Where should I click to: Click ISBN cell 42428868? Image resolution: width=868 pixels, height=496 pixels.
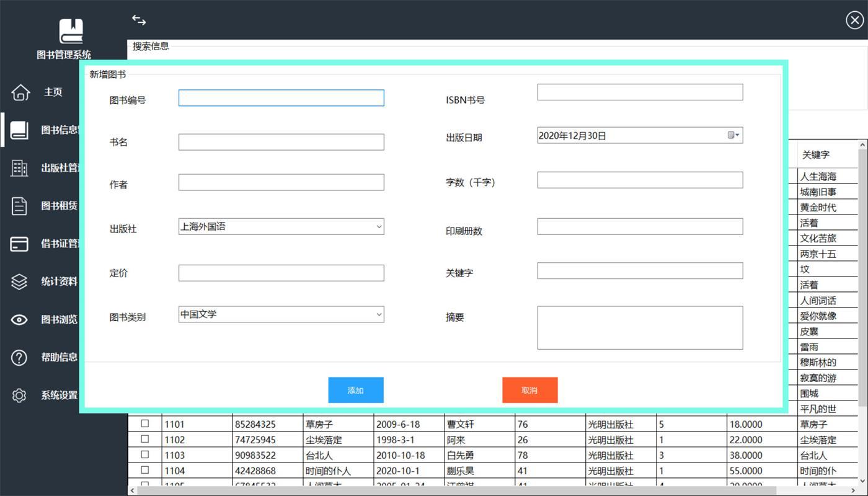pyautogui.click(x=267, y=471)
